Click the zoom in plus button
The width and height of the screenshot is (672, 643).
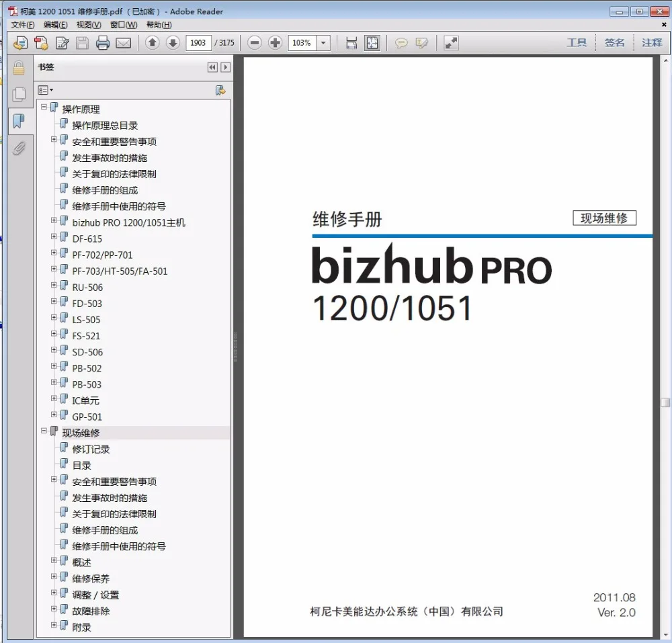(x=275, y=43)
